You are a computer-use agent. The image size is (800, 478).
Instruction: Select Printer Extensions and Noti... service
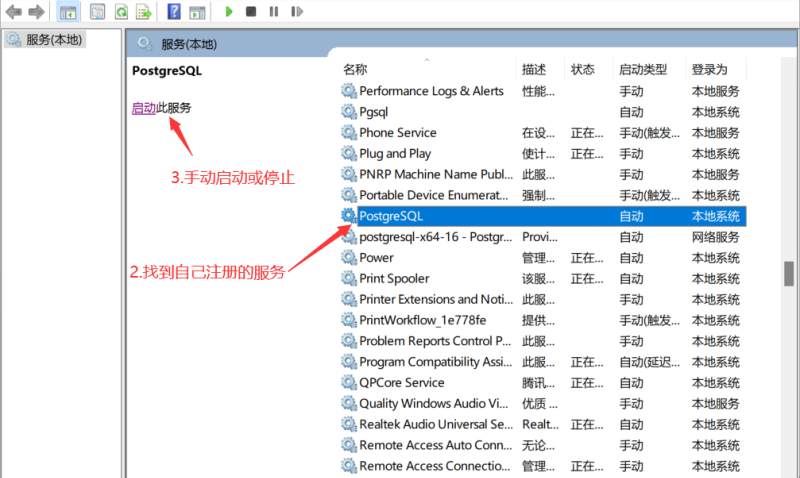pyautogui.click(x=543, y=299)
